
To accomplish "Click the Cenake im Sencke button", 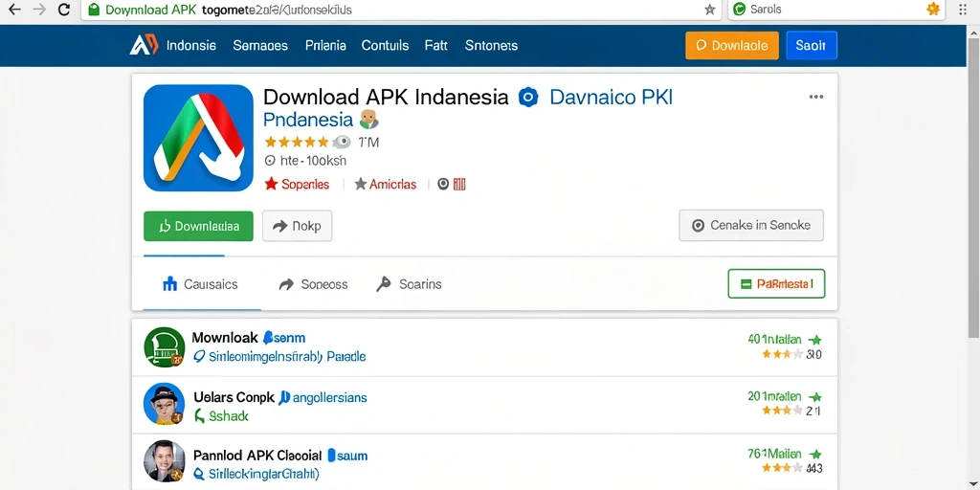I will 751,226.
